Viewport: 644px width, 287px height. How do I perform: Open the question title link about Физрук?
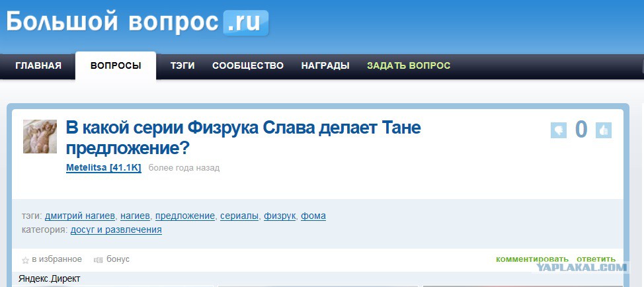click(x=243, y=138)
